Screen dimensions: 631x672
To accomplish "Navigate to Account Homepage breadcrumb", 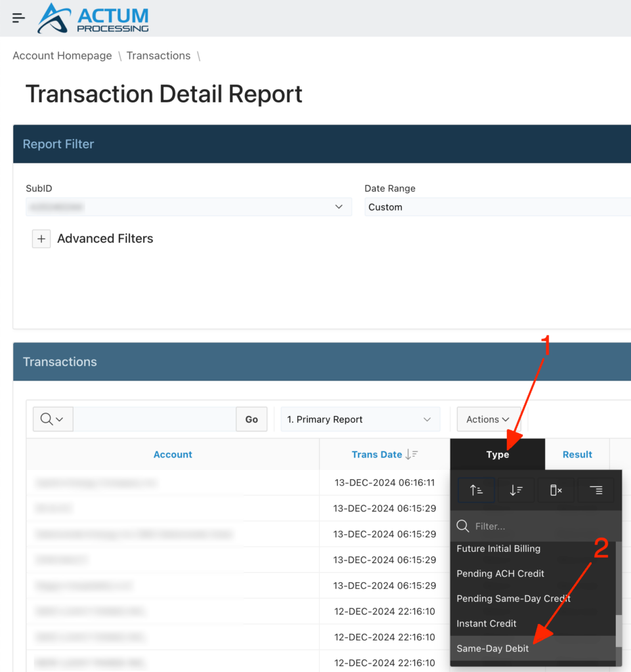I will [x=62, y=56].
